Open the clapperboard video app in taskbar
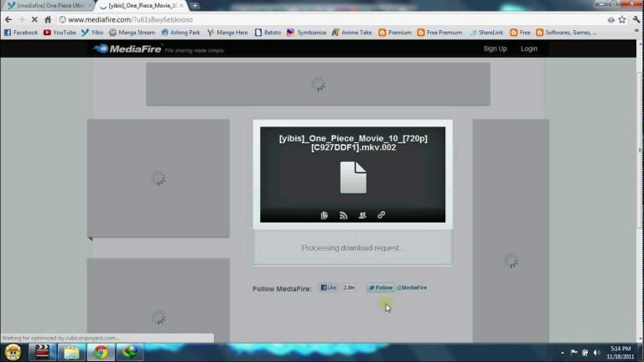Screen dimensions: 644x362 pos(42,352)
